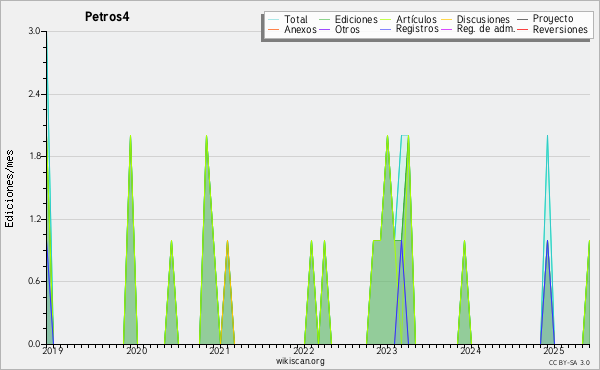Select the Proyecto legend entry
The image size is (600, 370).
[545, 18]
